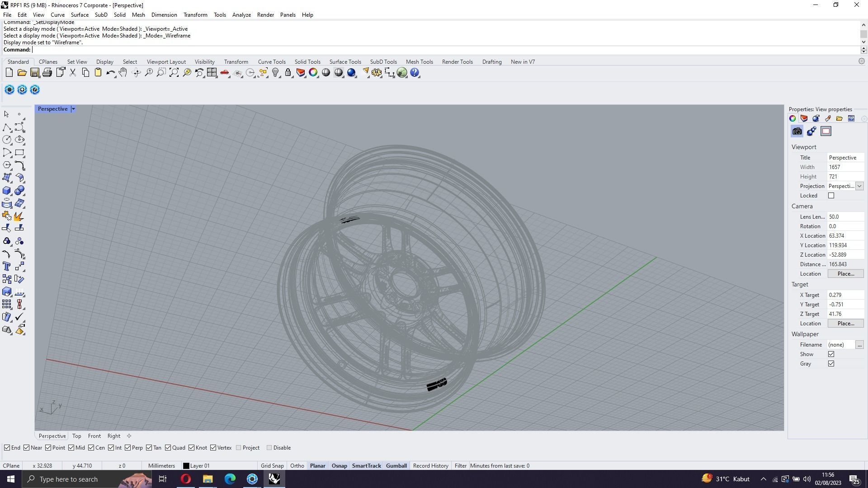The image size is (868, 488).
Task: Toggle the Locked viewport checkbox
Action: pyautogui.click(x=831, y=196)
